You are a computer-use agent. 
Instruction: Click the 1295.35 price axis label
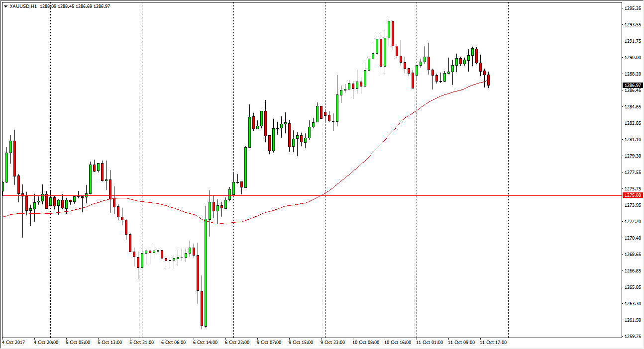tap(632, 8)
